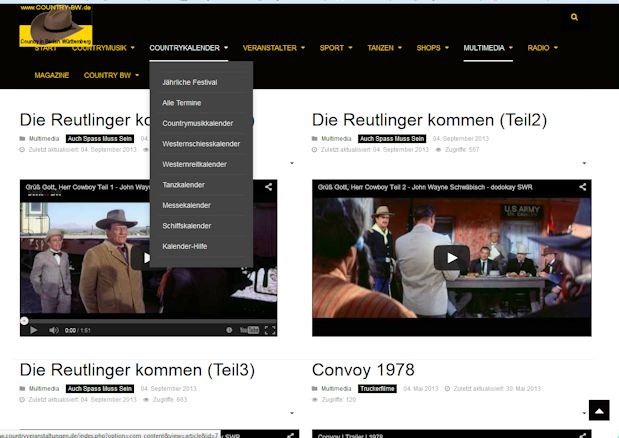This screenshot has height=438, width=619.
Task: Click Multimedia link under Convoy 1978
Action: tap(336, 389)
